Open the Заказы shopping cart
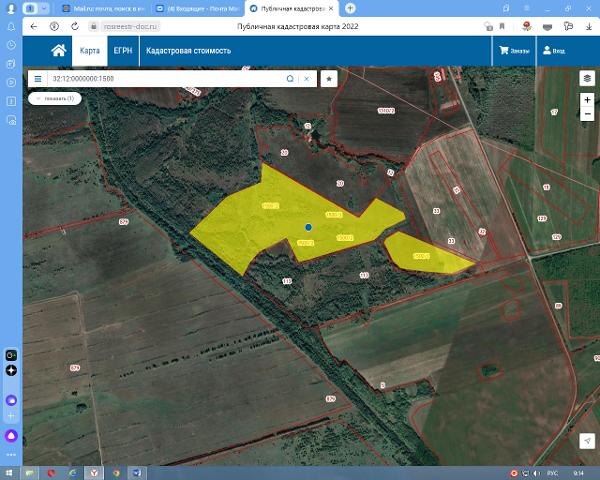This screenshot has height=480, width=600. coord(514,51)
